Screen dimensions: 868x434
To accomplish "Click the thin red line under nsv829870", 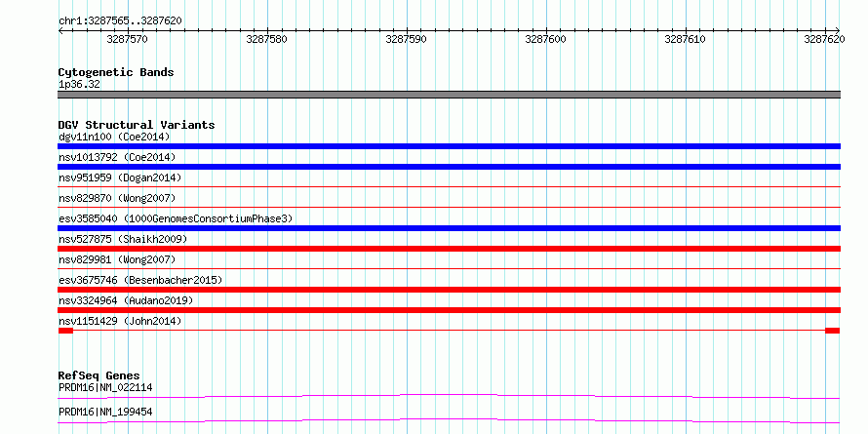I will (449, 208).
